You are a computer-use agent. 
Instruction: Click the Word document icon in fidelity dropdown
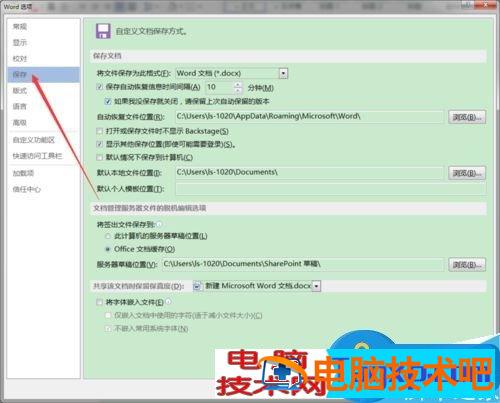click(198, 286)
